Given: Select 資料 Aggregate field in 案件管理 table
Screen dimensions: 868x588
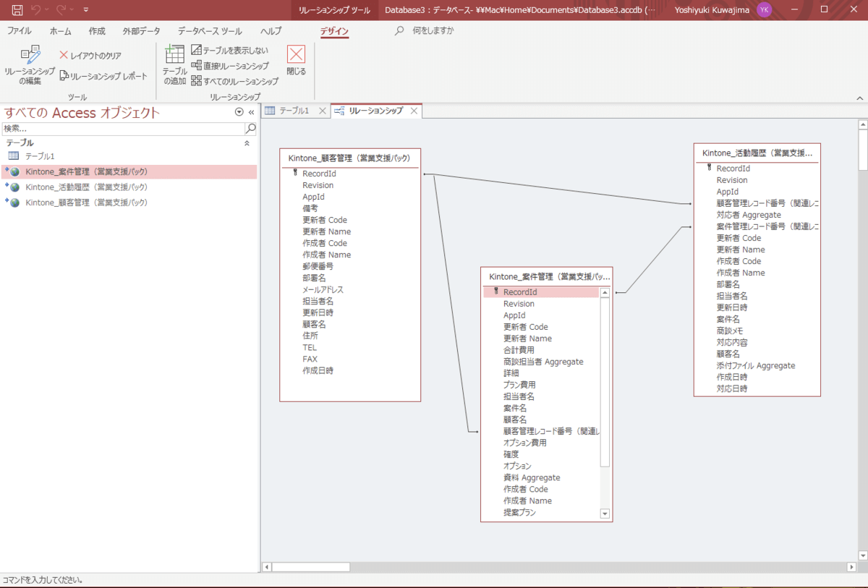Looking at the screenshot, I should click(532, 477).
